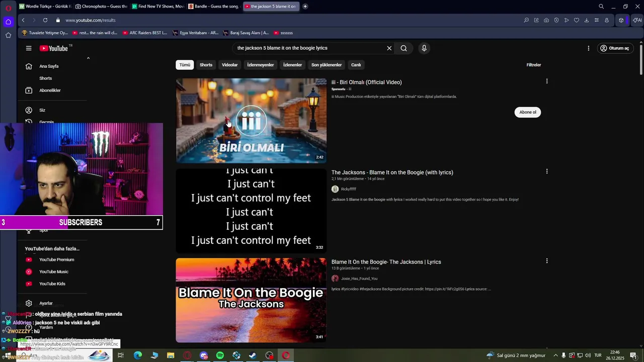
Task: Open the Opera sidebar bookmarks star
Action: click(x=8, y=35)
